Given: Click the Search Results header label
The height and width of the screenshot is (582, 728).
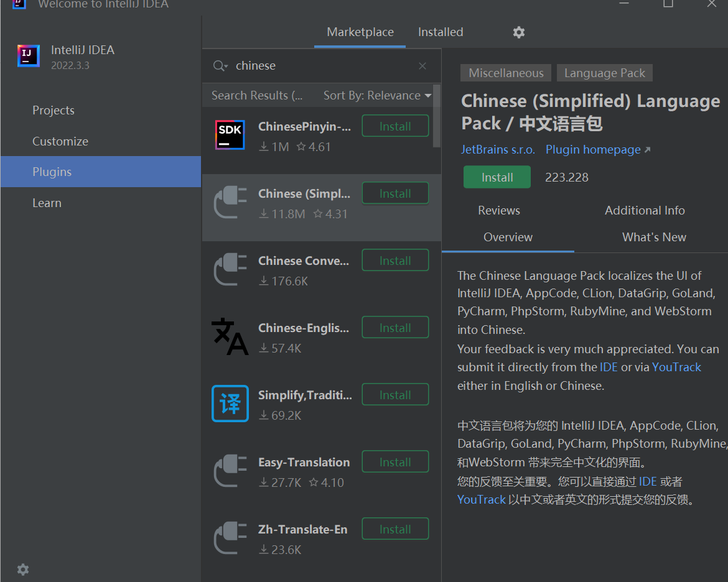Looking at the screenshot, I should [257, 96].
